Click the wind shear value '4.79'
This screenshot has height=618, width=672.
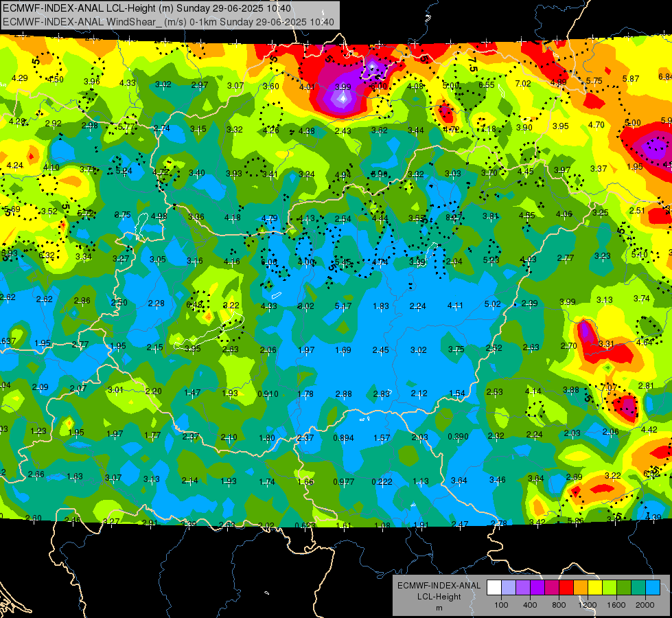coord(270,218)
